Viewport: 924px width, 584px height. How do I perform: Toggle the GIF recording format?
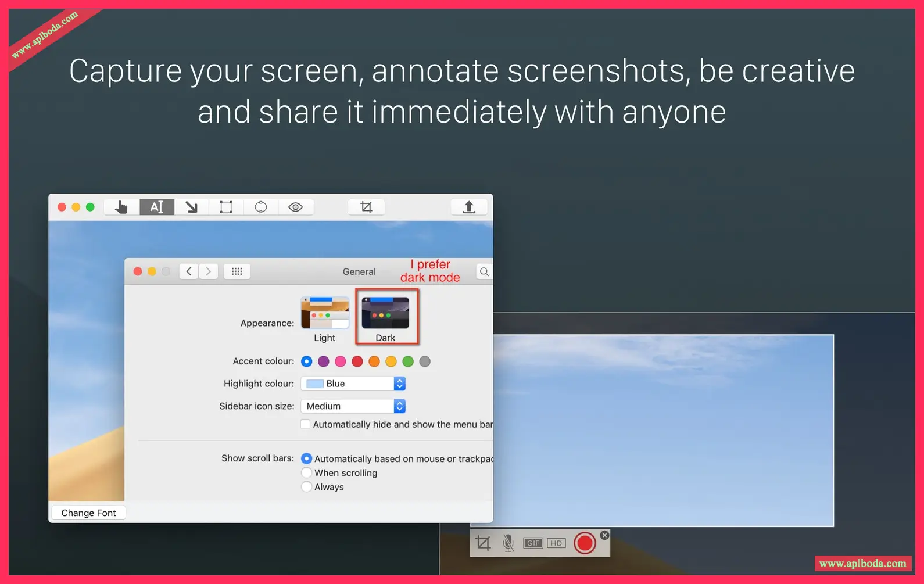[533, 543]
